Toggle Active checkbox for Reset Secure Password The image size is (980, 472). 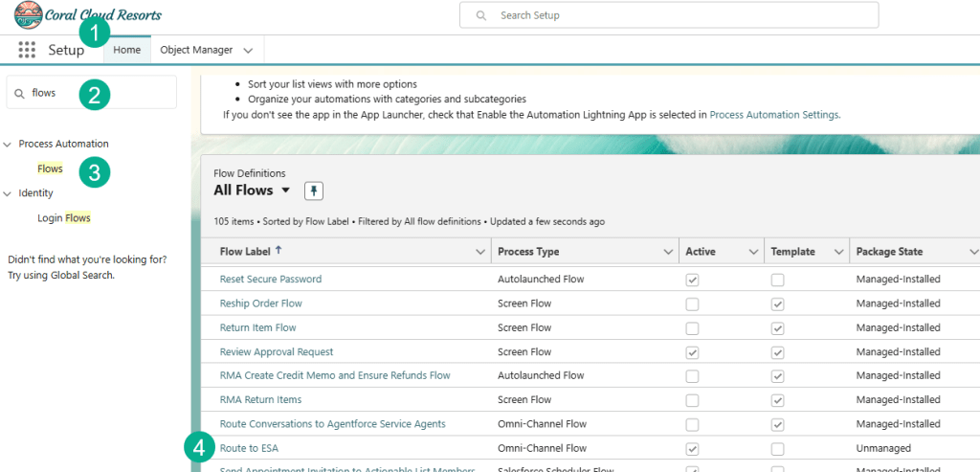click(x=692, y=280)
